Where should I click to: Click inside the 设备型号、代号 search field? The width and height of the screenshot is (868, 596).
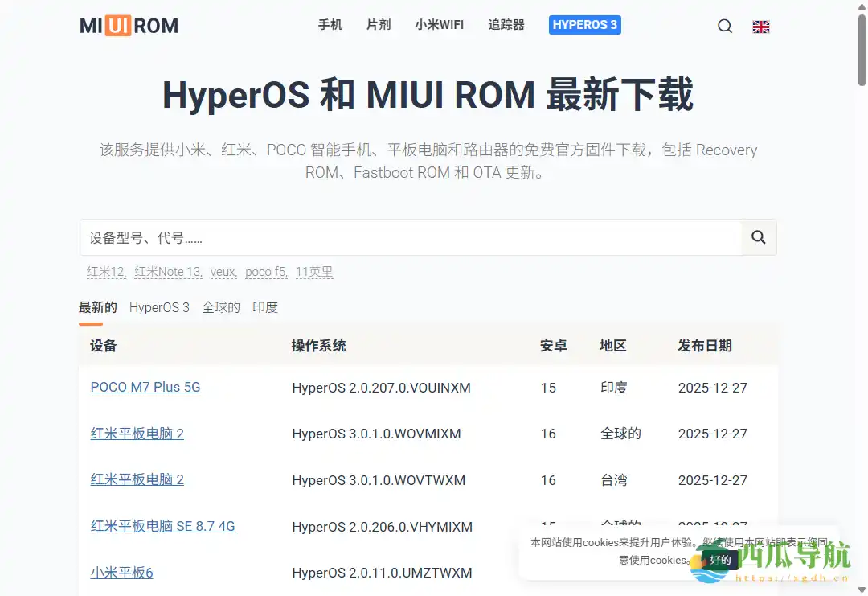[321, 237]
